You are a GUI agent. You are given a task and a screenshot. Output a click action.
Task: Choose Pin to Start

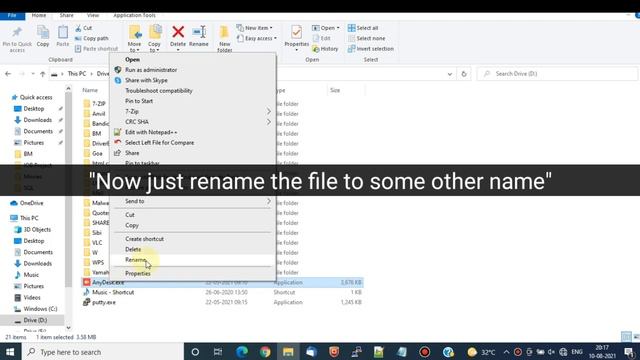point(192,101)
